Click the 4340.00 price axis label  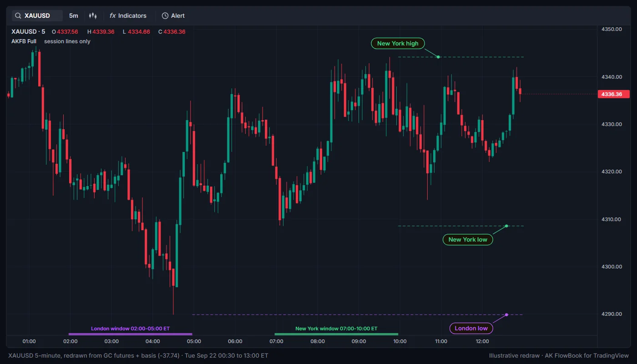pos(612,77)
